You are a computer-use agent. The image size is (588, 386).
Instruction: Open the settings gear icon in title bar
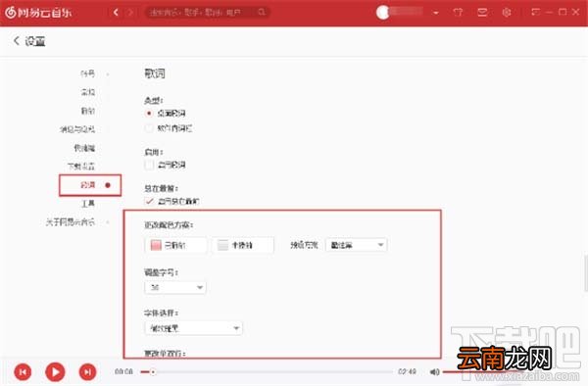pos(507,13)
